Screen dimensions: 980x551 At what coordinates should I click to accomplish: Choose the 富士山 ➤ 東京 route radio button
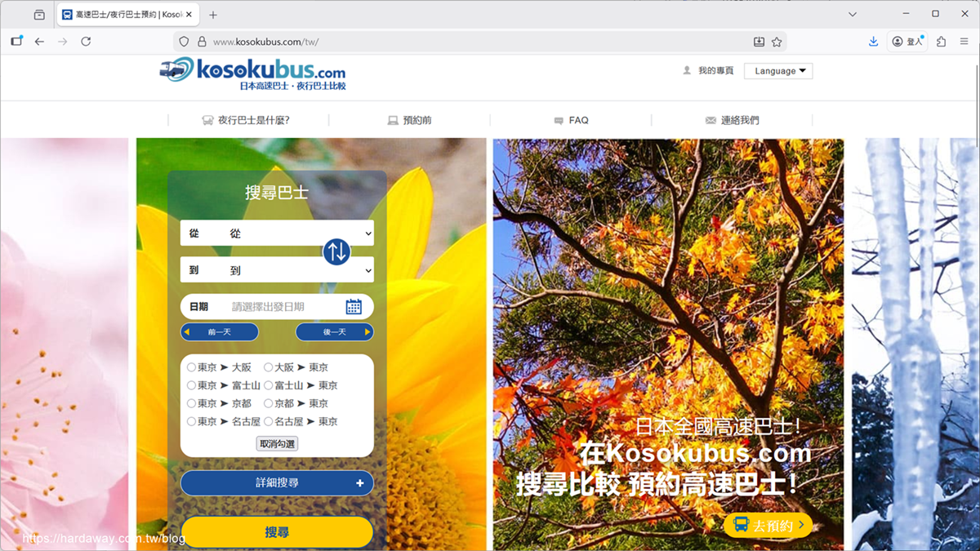tap(269, 385)
